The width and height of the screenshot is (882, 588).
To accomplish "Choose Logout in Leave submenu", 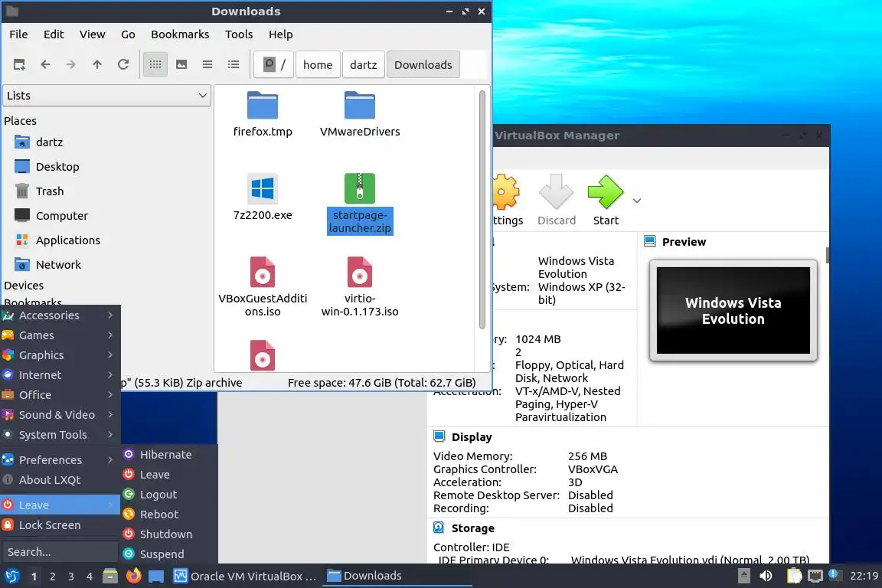I will click(x=169, y=495).
